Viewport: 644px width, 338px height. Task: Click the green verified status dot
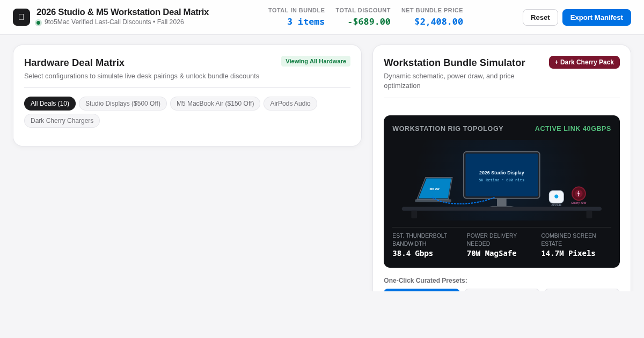tap(38, 23)
